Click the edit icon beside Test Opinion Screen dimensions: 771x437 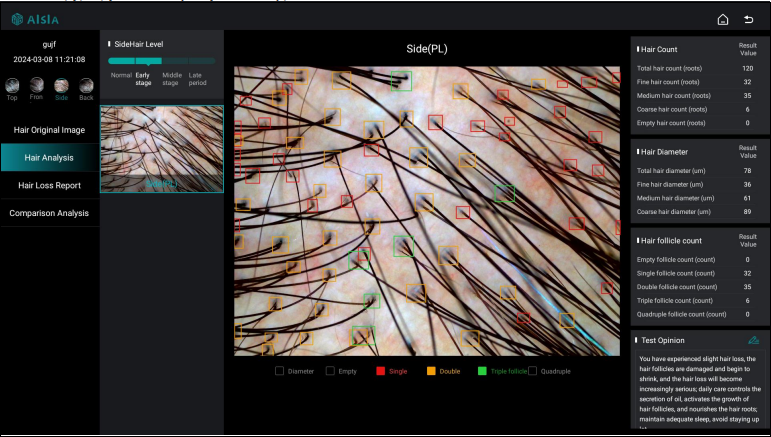pos(753,340)
